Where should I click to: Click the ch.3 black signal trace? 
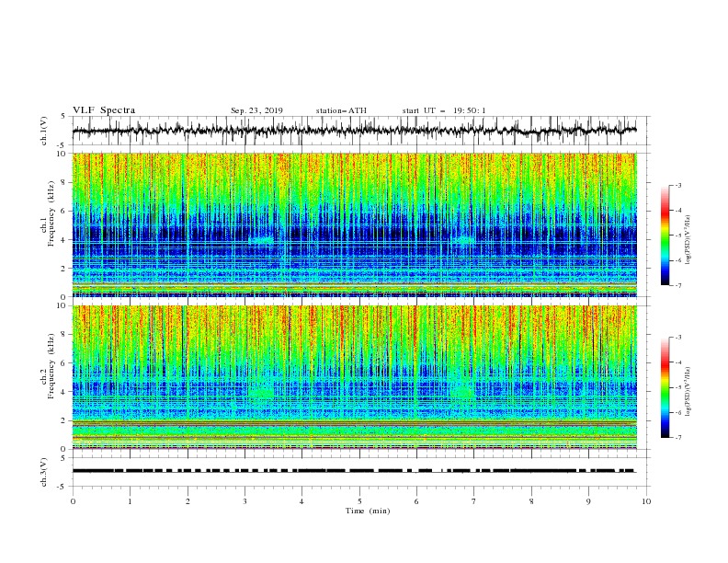click(x=354, y=471)
